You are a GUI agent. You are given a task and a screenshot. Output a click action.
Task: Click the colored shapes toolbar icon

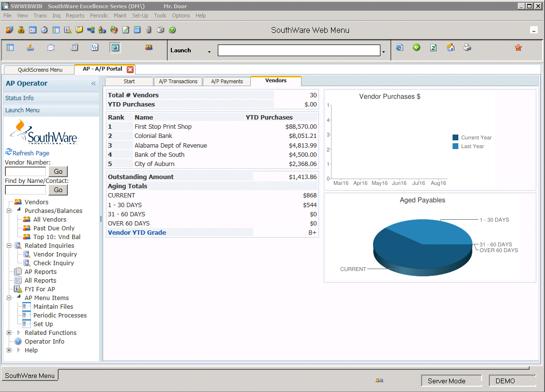point(102,30)
